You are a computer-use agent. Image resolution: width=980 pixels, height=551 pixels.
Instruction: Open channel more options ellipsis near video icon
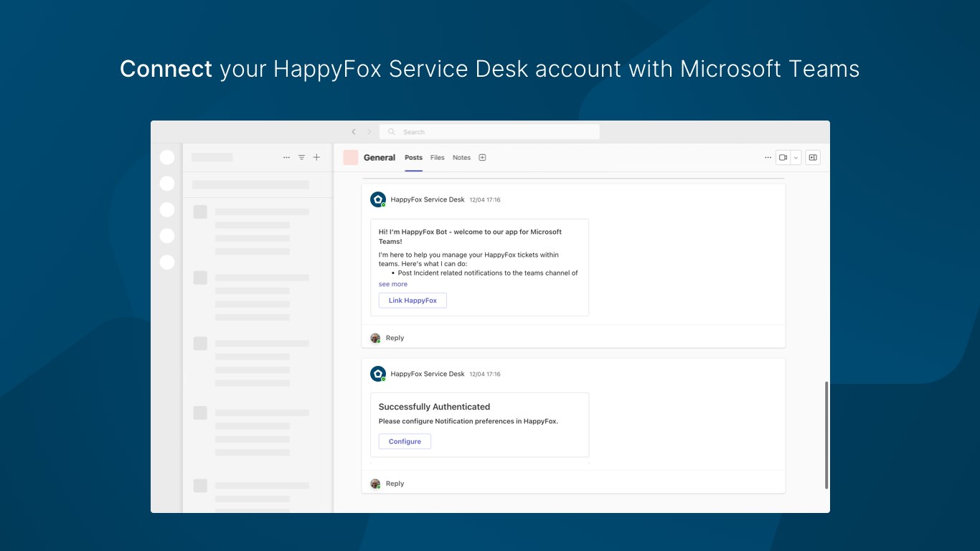(768, 158)
